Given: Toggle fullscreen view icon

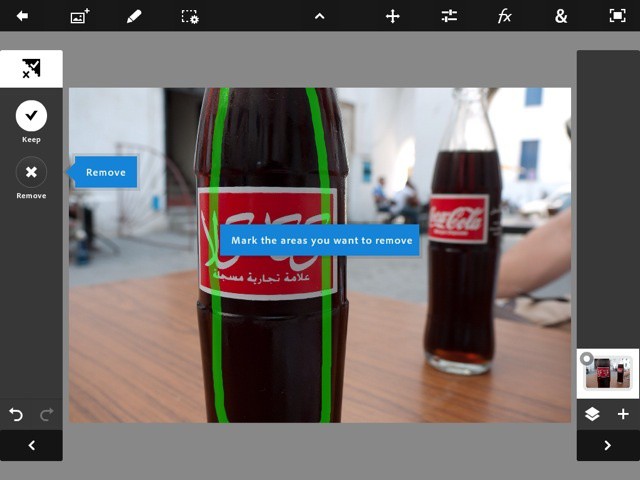Looking at the screenshot, I should 617,16.
